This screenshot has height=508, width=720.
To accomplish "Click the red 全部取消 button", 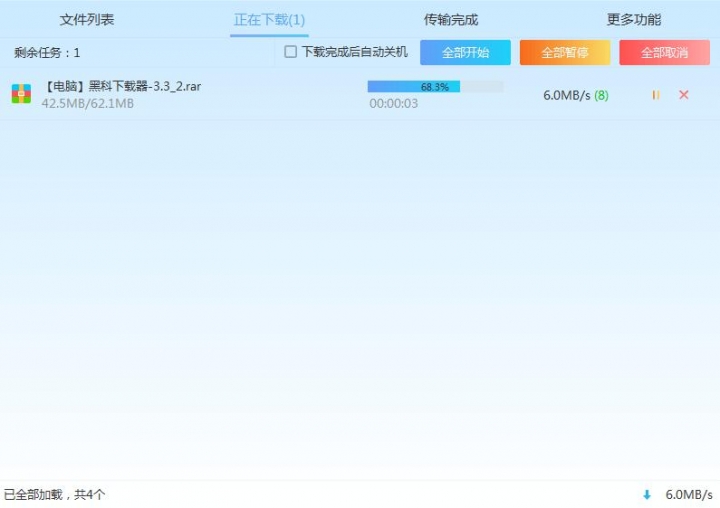I will point(664,53).
